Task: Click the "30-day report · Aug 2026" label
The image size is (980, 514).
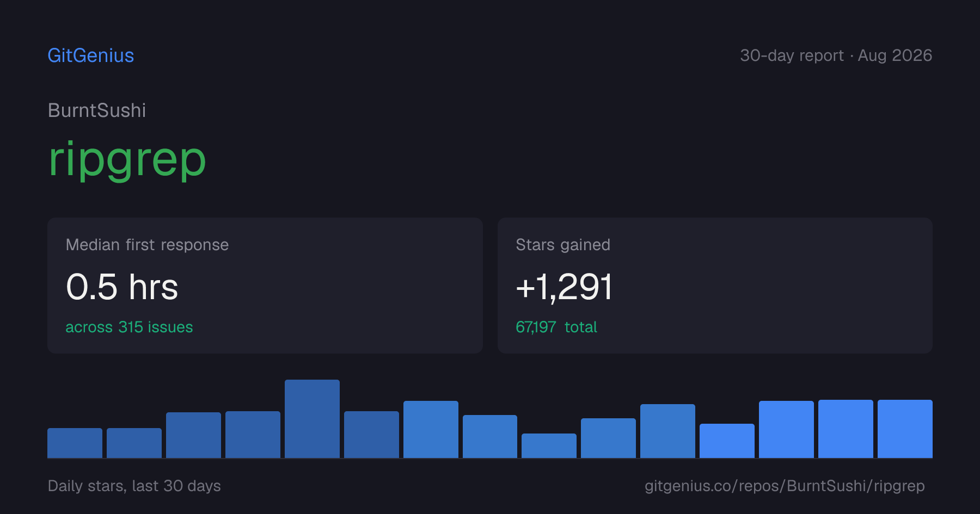Action: coord(836,55)
